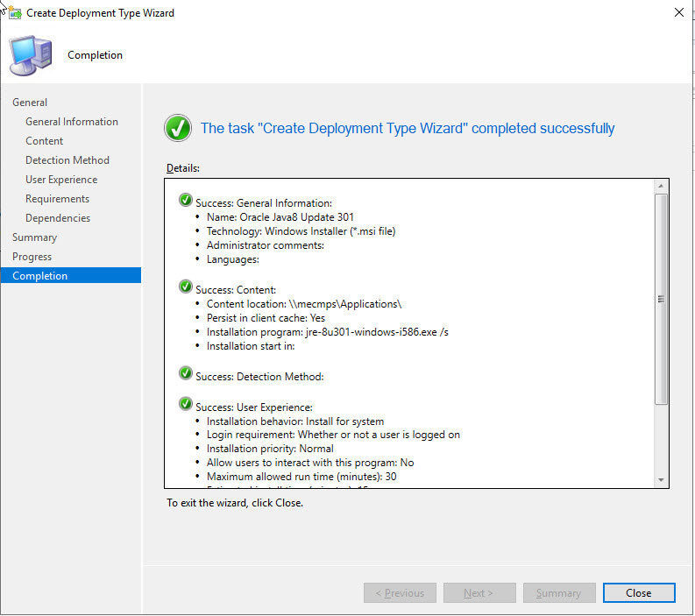Click the computer icon beside Completion header

pos(30,54)
